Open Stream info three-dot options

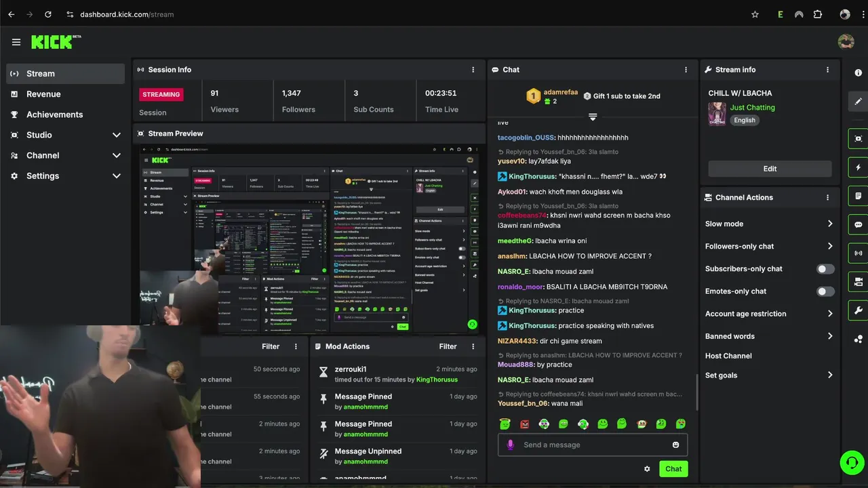(x=827, y=70)
